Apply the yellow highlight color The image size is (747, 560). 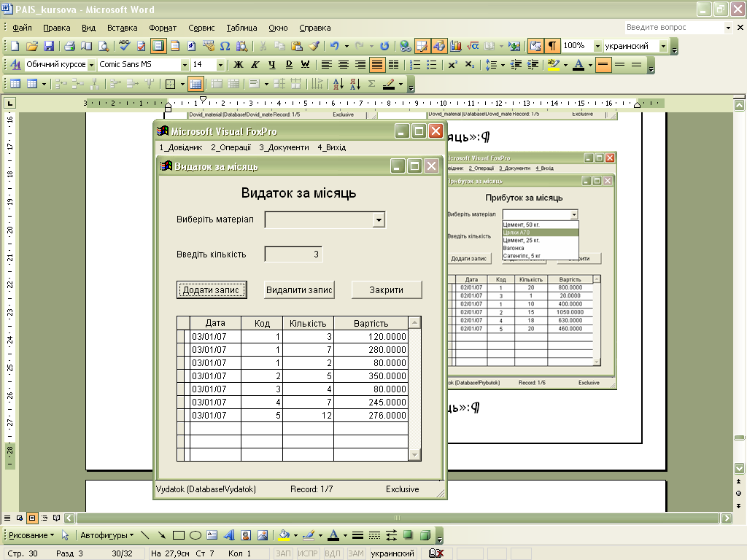coord(553,65)
